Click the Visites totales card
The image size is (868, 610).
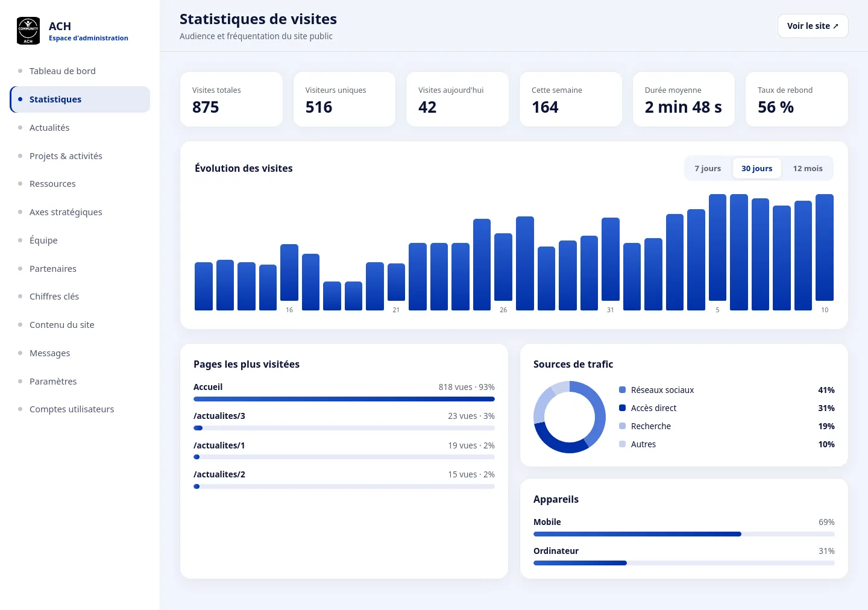pos(231,99)
